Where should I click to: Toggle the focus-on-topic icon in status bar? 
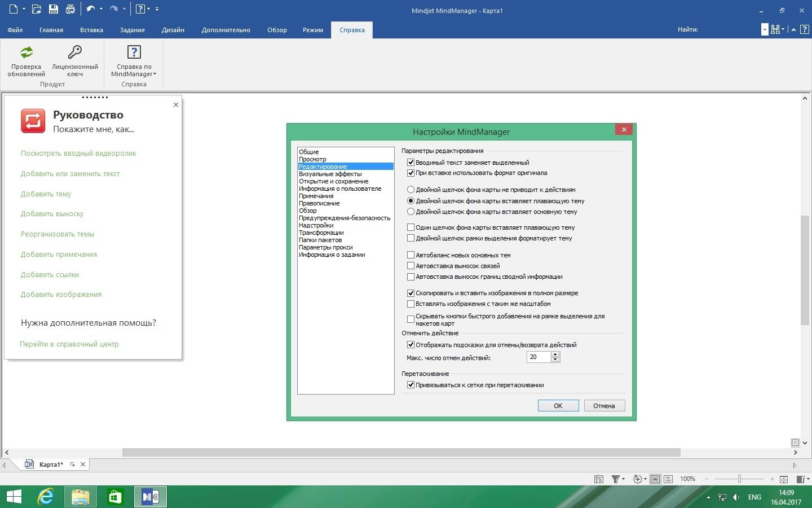pos(655,479)
